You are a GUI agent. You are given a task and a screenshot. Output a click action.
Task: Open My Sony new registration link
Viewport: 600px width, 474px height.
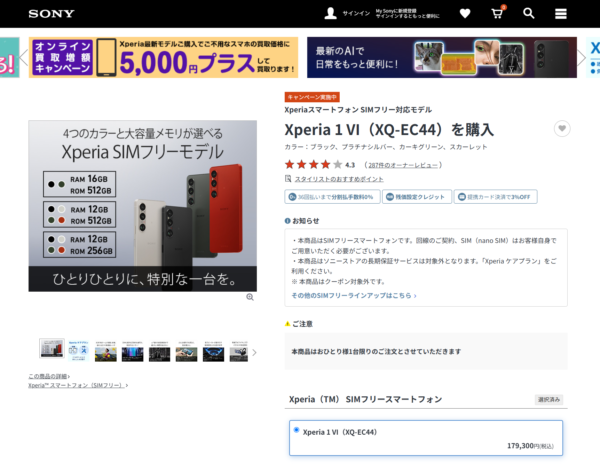coord(408,13)
